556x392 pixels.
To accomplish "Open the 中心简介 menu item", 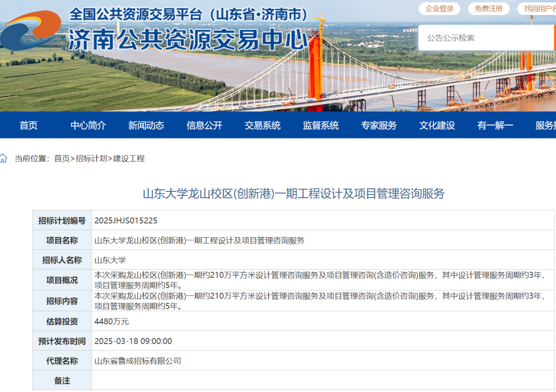I will [88, 125].
